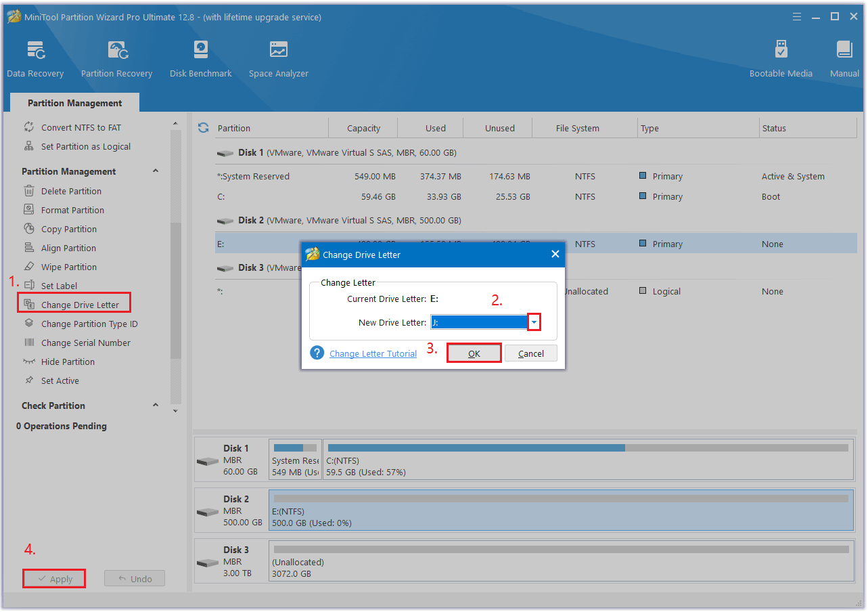Select the Disk 2 header row
This screenshot has width=868, height=612.
coord(536,221)
